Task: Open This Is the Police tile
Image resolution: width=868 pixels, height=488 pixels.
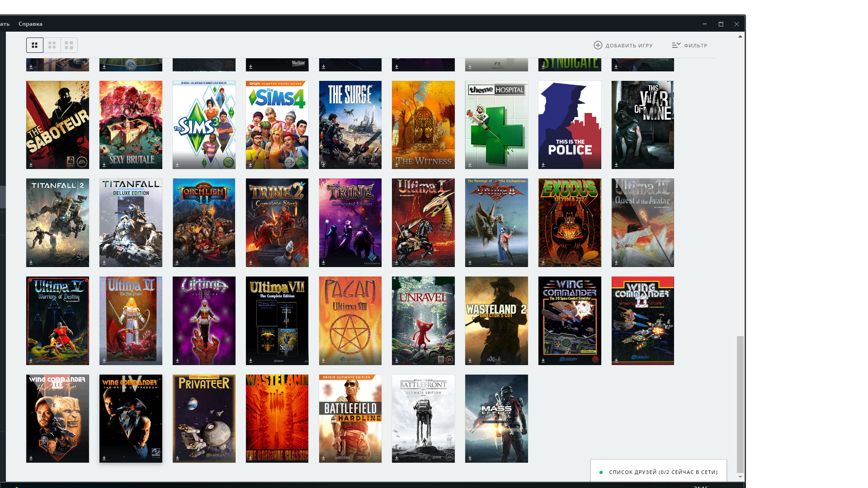Action: (570, 125)
